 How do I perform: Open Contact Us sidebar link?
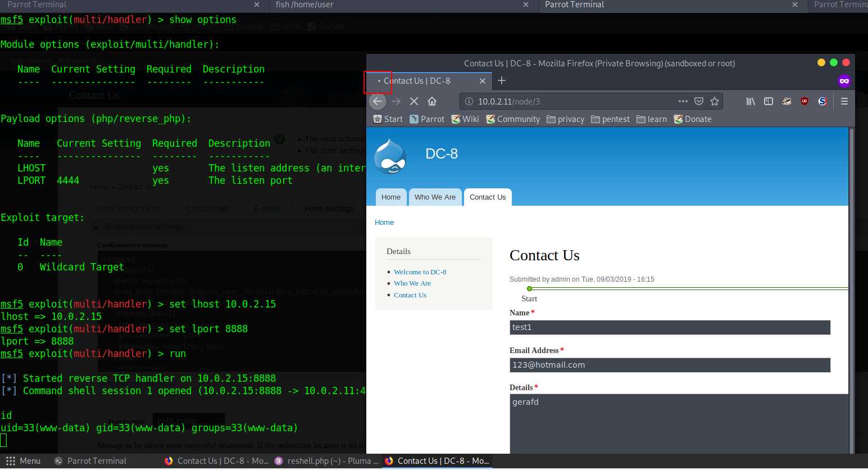click(x=410, y=295)
